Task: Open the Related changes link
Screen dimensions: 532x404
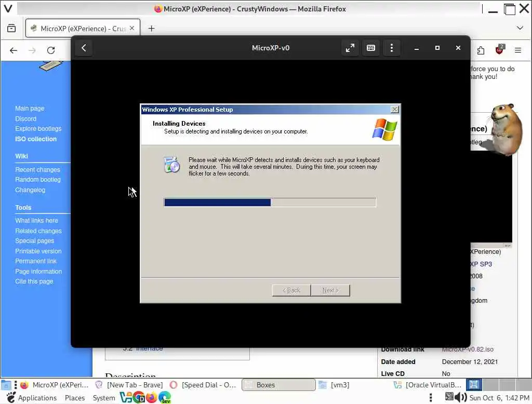Action: 38,231
